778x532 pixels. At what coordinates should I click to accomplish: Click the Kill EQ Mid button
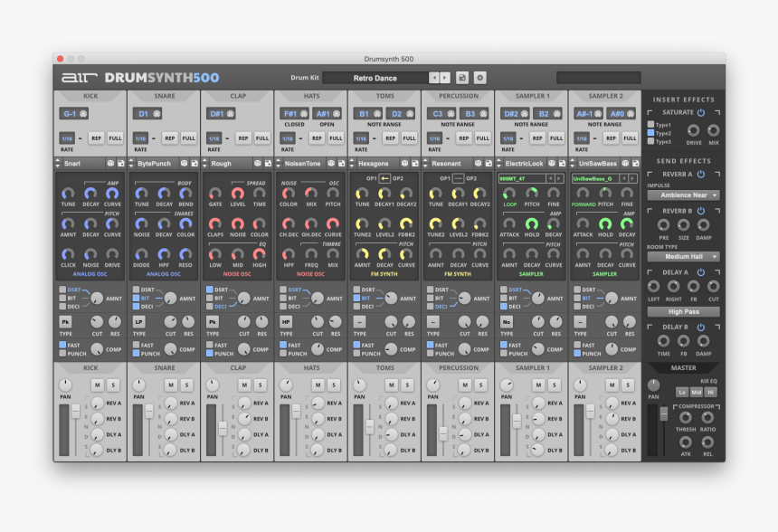[x=697, y=392]
